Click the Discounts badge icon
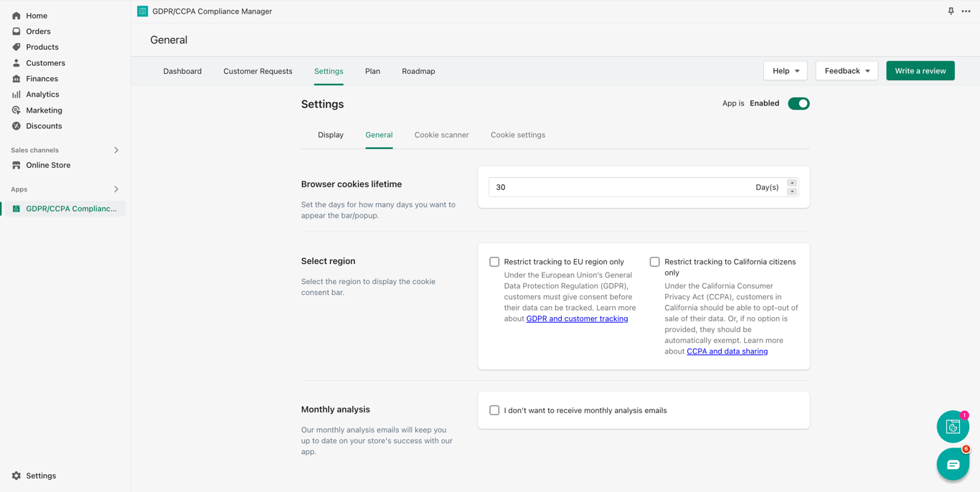980x492 pixels. pos(17,126)
